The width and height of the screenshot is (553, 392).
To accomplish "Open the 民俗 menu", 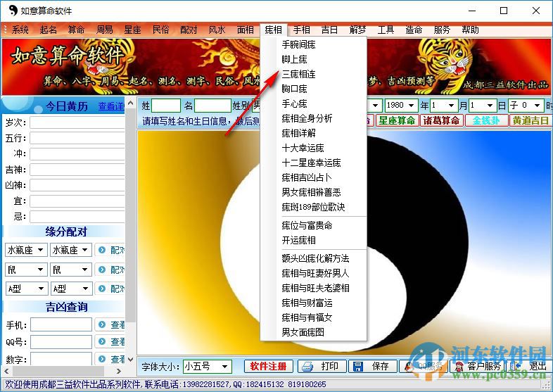I will [x=161, y=30].
